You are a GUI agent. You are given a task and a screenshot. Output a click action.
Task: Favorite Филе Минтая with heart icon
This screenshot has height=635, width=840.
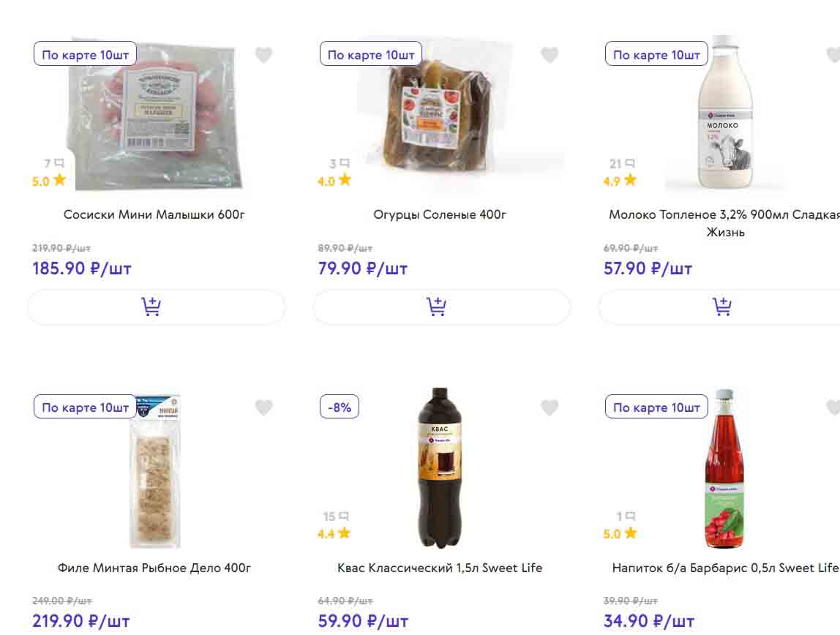click(263, 407)
